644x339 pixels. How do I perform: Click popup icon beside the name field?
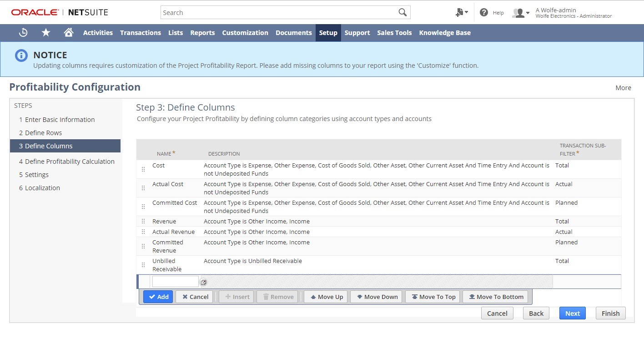[203, 282]
